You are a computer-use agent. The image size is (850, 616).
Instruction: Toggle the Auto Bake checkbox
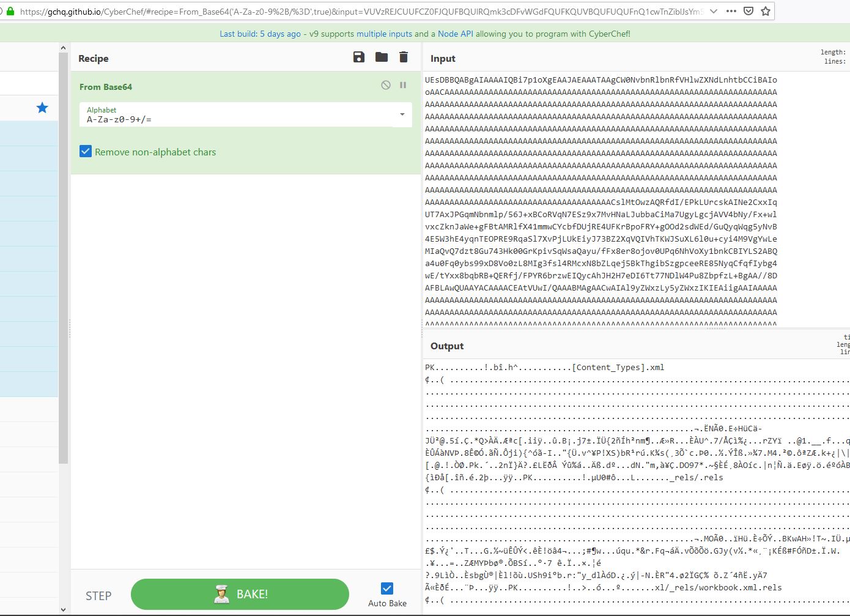tap(387, 588)
